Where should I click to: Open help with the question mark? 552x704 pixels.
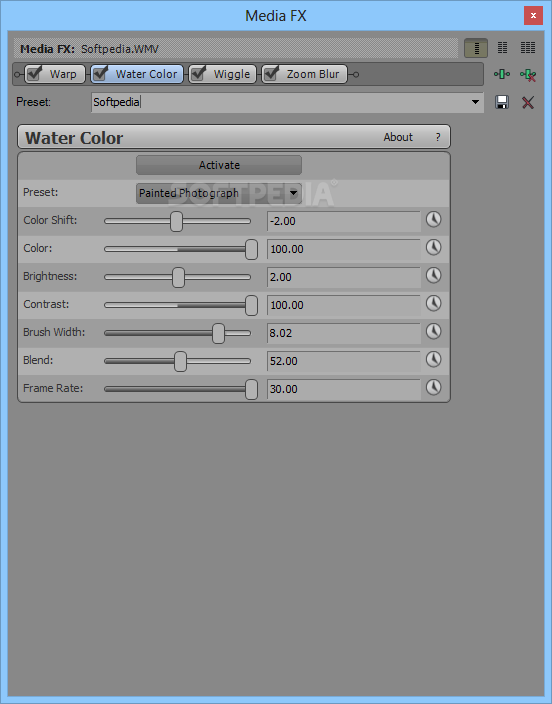[x=438, y=137]
